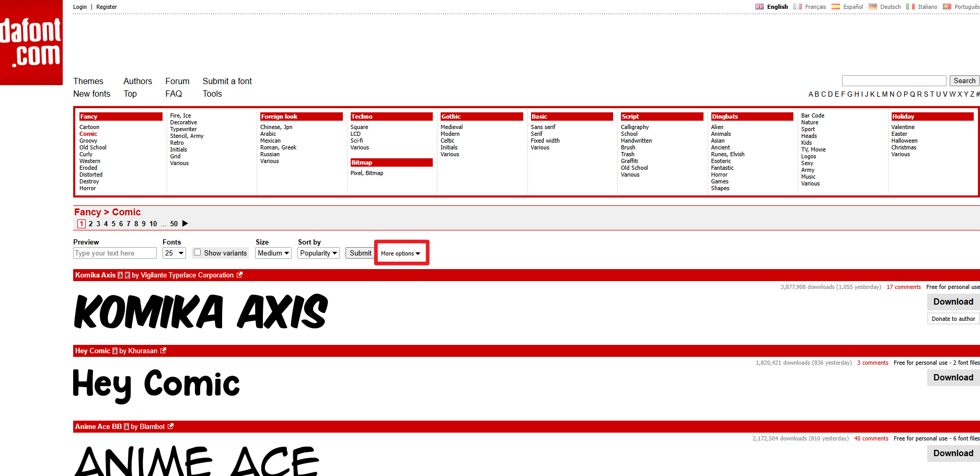Open 40 comments for Anime Ace
Screen dimensions: 980x476
(x=871, y=438)
